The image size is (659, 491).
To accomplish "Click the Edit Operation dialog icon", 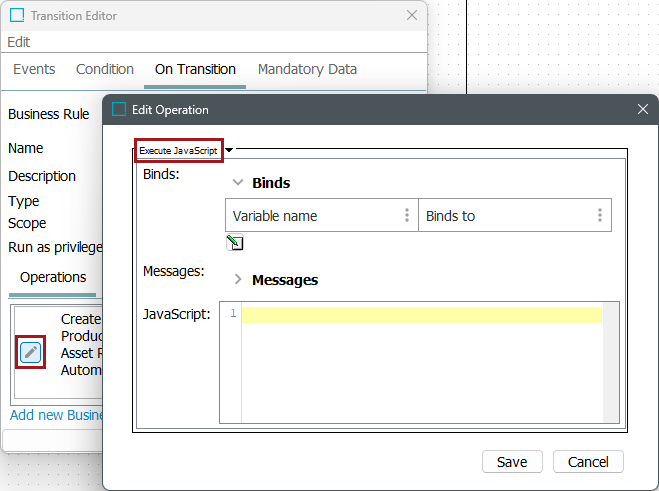I will (119, 109).
